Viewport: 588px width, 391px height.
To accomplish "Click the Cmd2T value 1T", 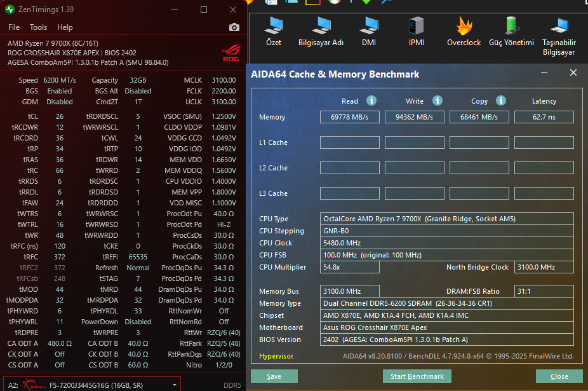I will point(138,102).
